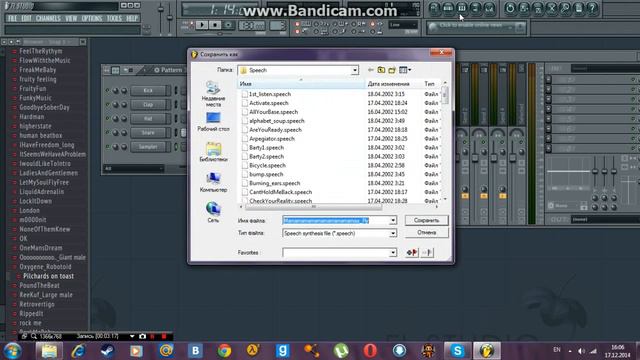
Task: Open the Line snap dropdown
Action: (403, 25)
